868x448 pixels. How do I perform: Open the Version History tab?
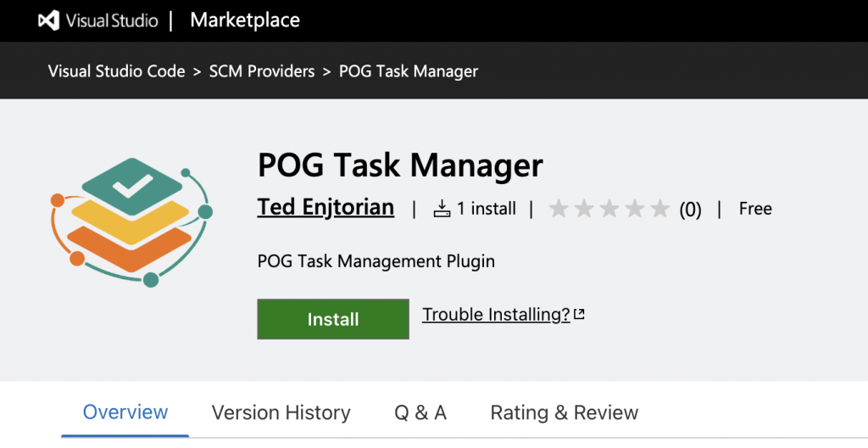281,413
